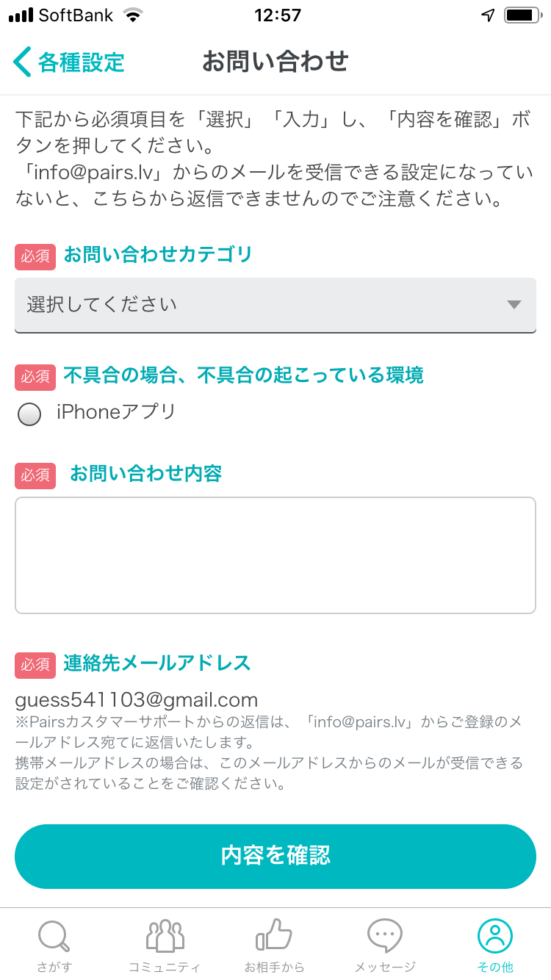Focus the お問い合わせ内容 text area
Image resolution: width=551 pixels, height=980 pixels.
point(275,555)
